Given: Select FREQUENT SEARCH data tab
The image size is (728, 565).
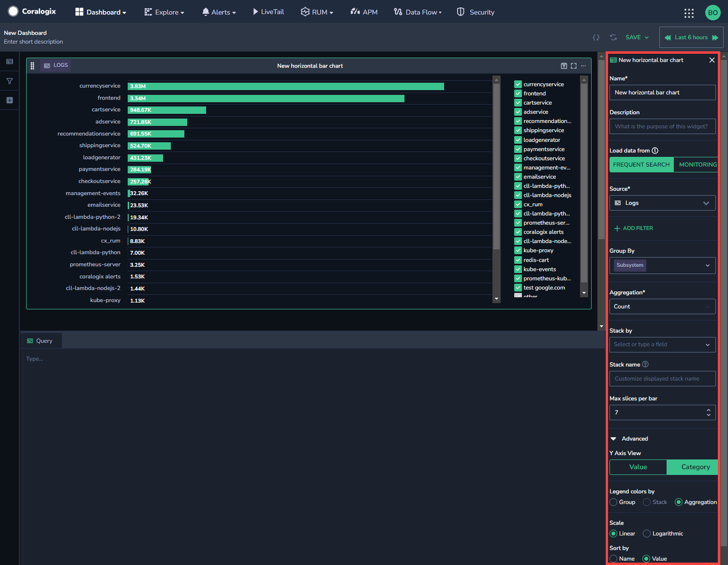Looking at the screenshot, I should (641, 165).
